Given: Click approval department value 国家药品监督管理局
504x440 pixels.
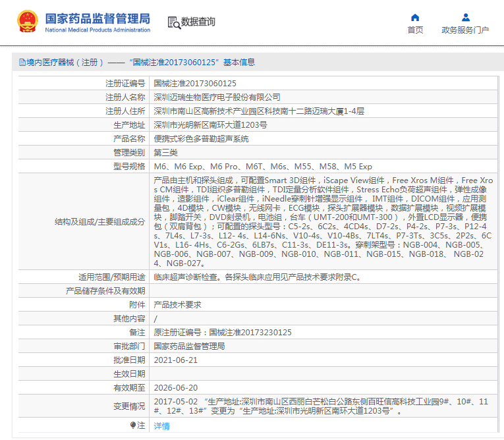Looking at the screenshot, I should pyautogui.click(x=189, y=346).
